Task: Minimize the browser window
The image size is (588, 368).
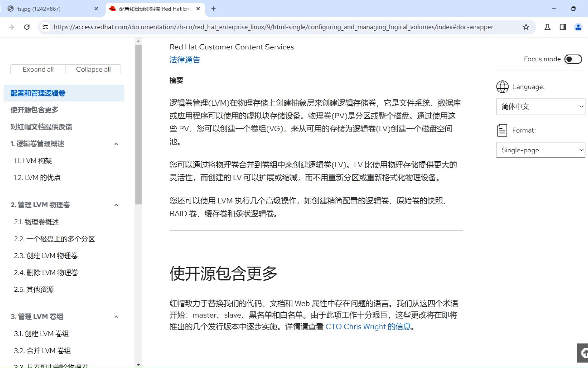Action: pyautogui.click(x=554, y=9)
